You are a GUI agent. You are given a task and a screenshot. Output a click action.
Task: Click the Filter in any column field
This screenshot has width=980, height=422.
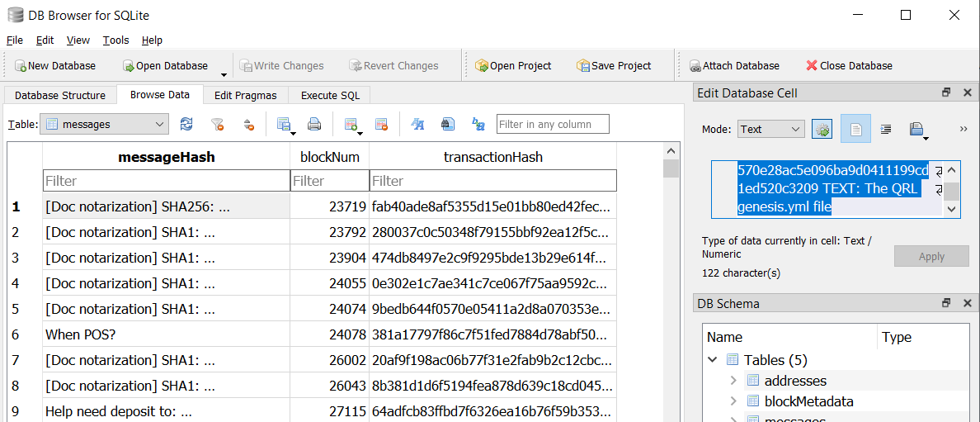553,124
